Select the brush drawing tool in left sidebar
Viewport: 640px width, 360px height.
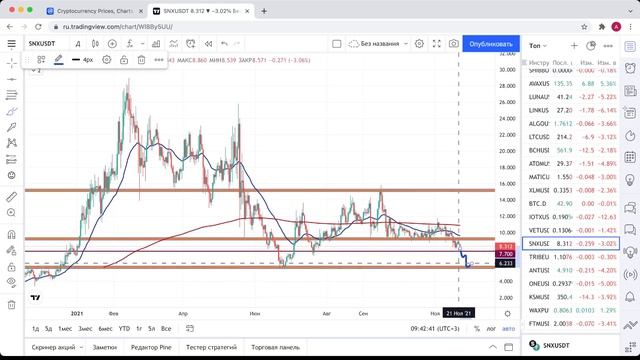click(x=11, y=111)
